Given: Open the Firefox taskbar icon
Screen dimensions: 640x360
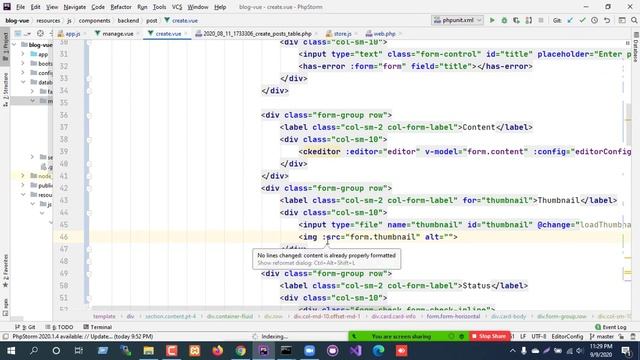Looking at the screenshot, I should (218, 351).
